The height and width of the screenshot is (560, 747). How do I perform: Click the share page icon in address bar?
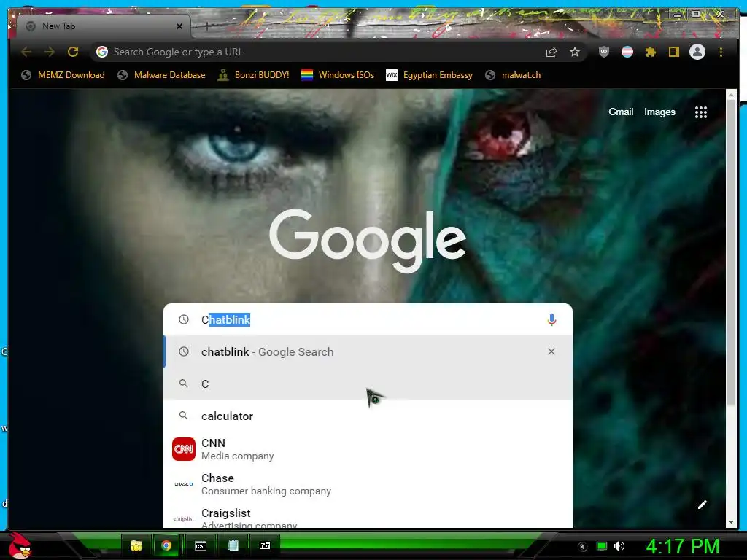tap(551, 52)
